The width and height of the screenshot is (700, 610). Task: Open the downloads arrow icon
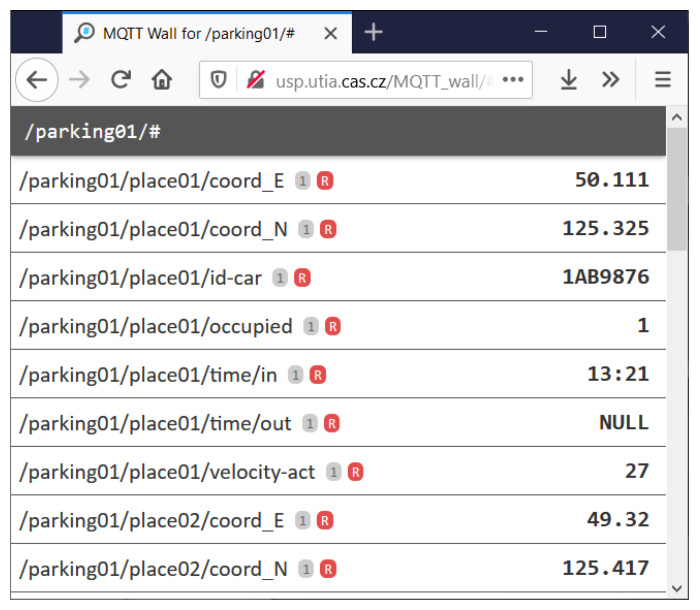coord(568,80)
